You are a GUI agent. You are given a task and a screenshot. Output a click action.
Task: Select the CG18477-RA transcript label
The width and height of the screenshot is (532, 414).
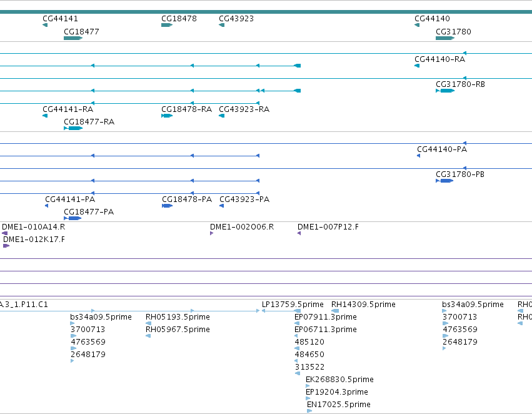[89, 122]
